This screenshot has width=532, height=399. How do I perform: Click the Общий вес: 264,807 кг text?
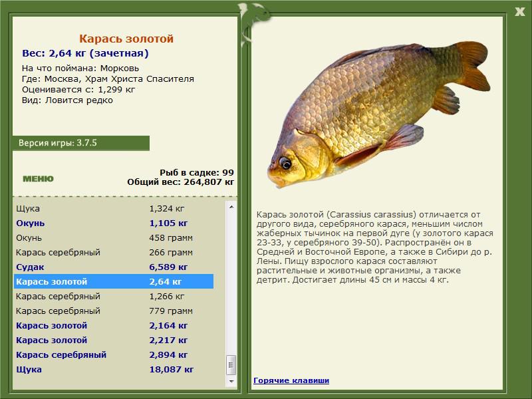click(x=180, y=182)
